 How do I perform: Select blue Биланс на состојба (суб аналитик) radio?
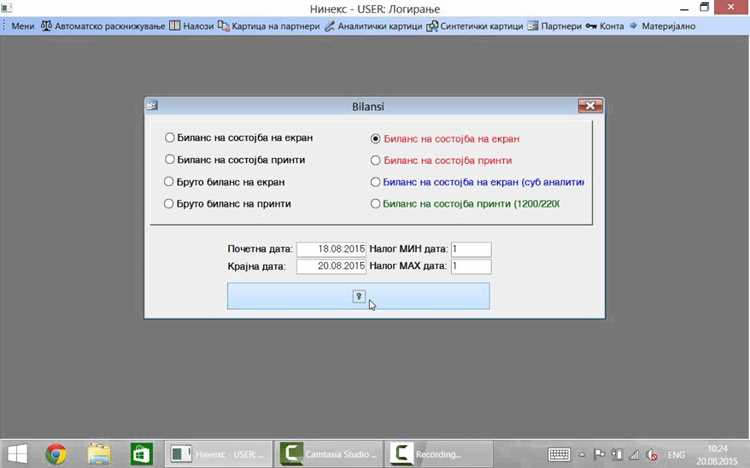[375, 182]
